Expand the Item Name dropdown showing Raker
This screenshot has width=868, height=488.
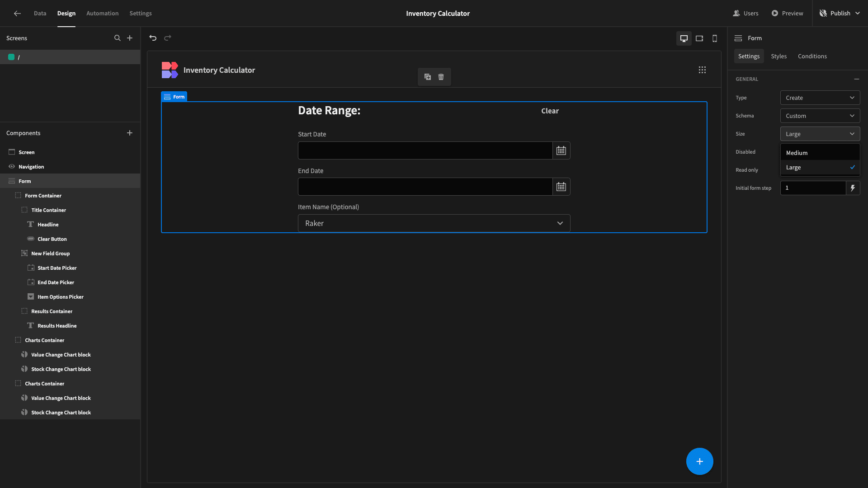coord(434,223)
